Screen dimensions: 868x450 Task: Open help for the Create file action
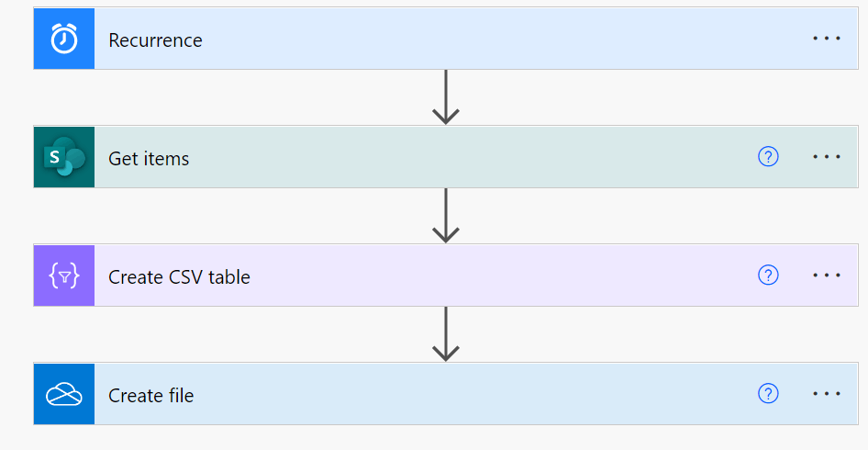coord(768,393)
